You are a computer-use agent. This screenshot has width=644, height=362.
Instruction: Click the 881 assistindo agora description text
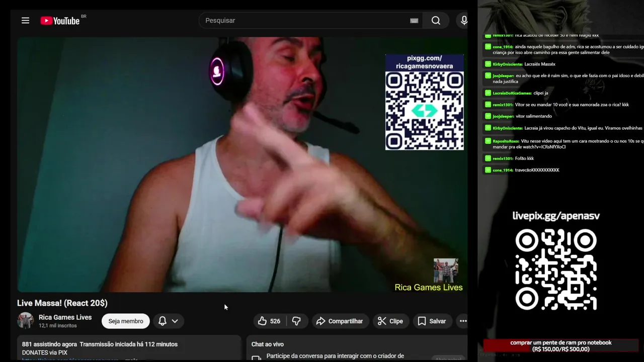100,344
